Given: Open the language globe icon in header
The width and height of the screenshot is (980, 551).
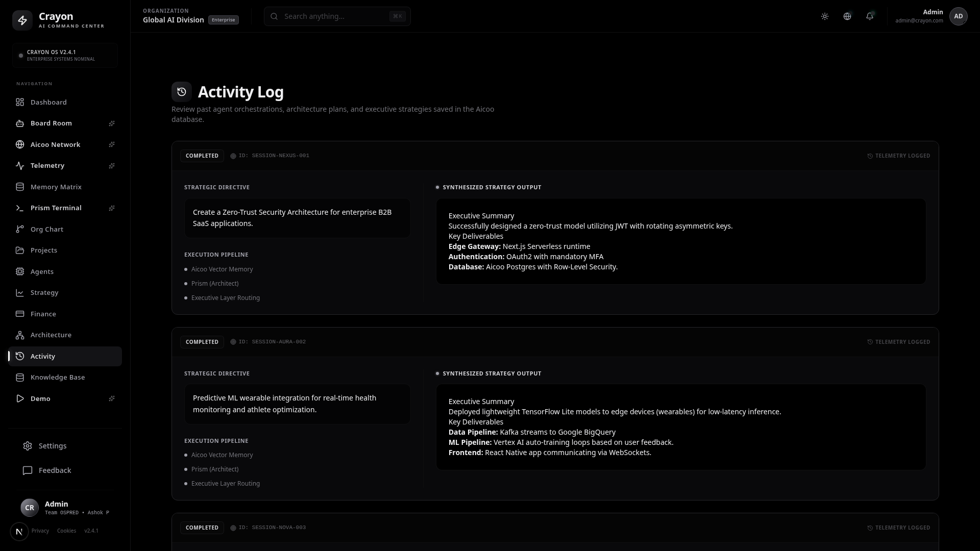Looking at the screenshot, I should point(847,16).
